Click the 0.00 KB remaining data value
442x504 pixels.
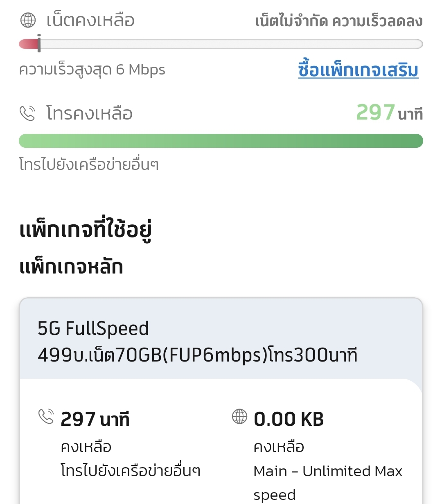[289, 419]
